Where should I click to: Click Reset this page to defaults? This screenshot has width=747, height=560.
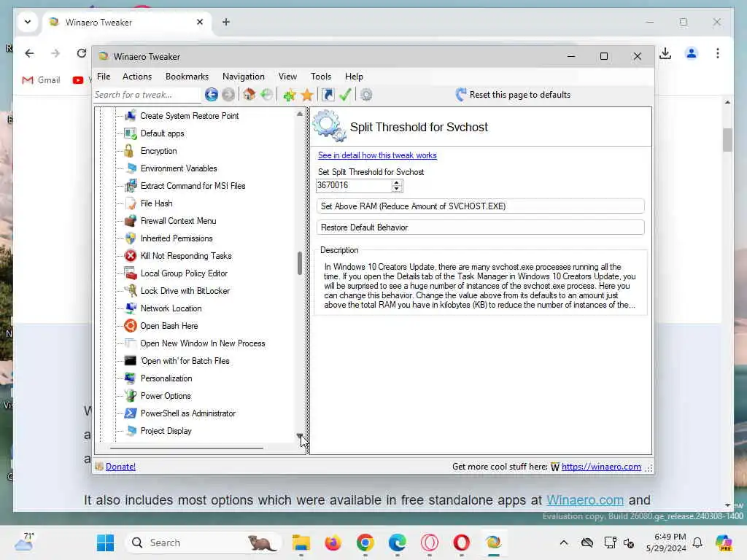coord(513,95)
